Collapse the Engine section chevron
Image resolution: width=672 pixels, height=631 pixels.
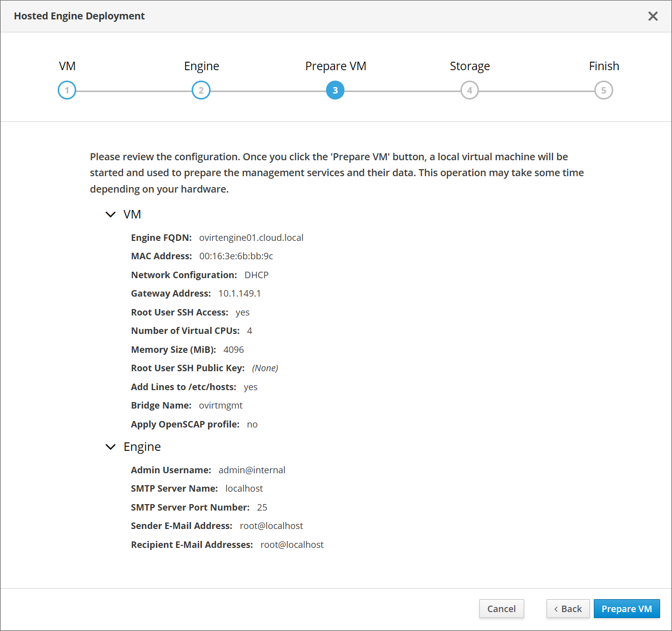coord(111,447)
